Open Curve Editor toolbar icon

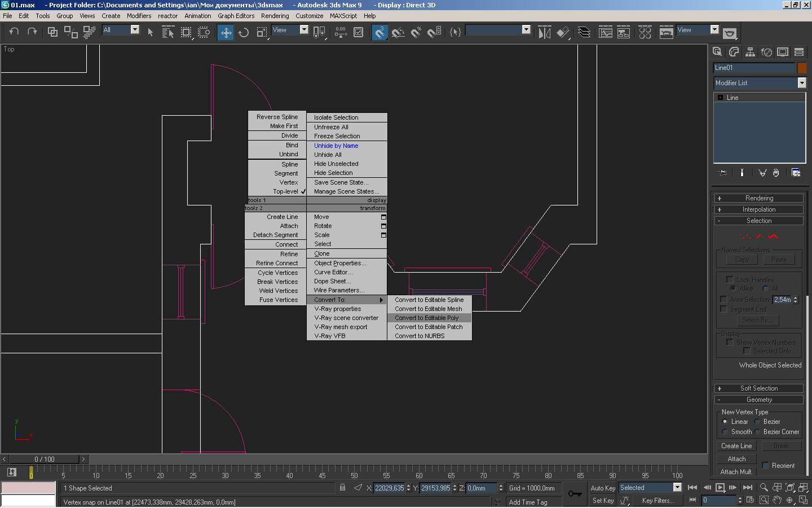[606, 32]
